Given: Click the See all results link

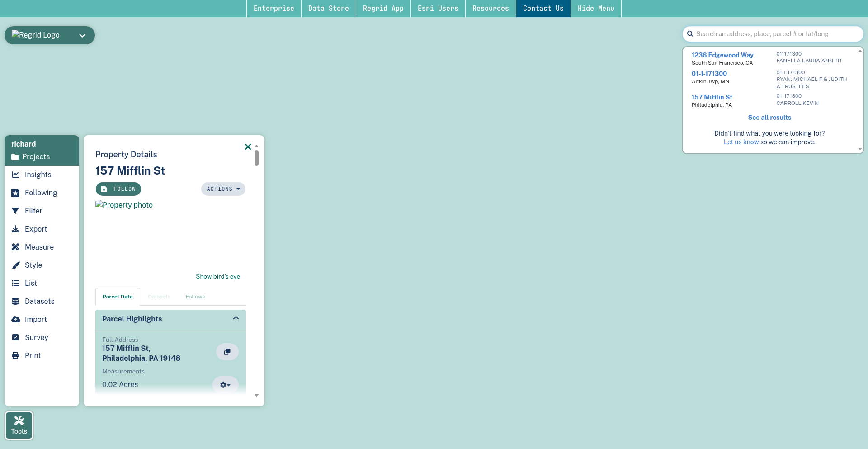Looking at the screenshot, I should 769,118.
